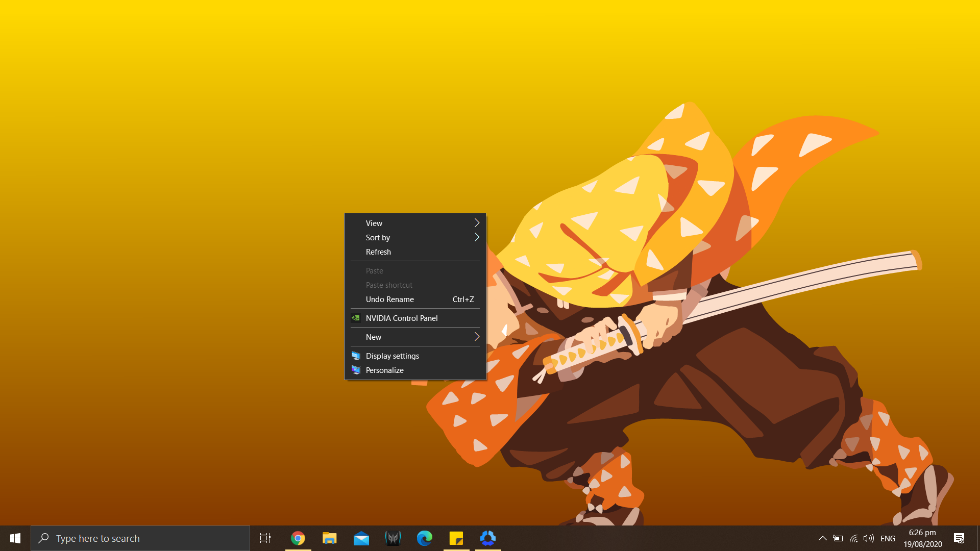The image size is (980, 551).
Task: Toggle network status icon
Action: [855, 538]
